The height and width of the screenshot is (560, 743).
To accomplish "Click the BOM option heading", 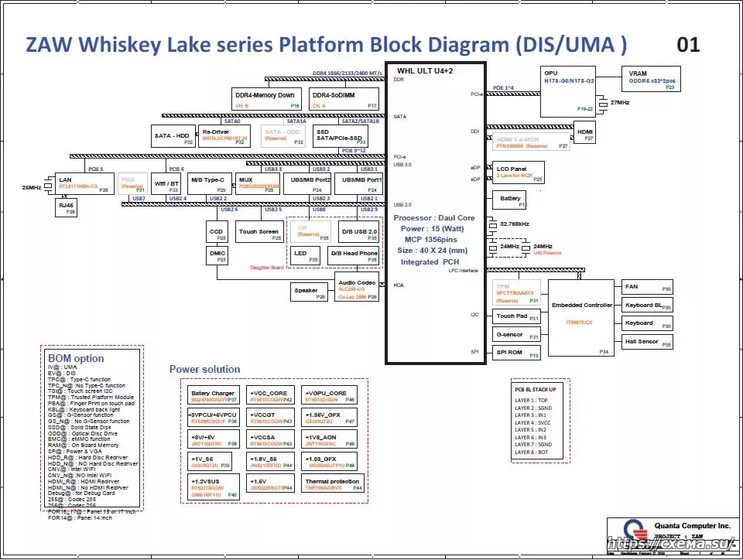I will (76, 358).
